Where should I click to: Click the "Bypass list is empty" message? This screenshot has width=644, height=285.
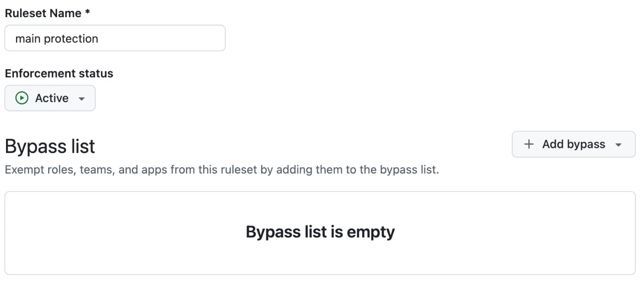tap(320, 232)
